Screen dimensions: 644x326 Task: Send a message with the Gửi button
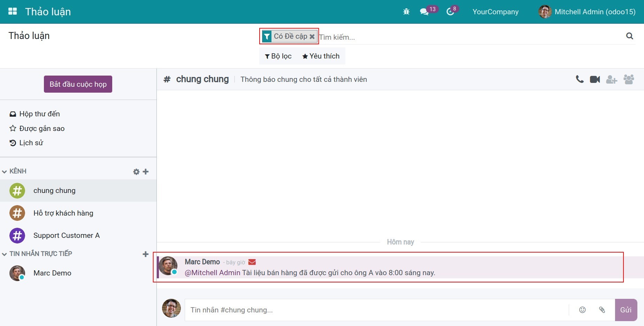[626, 310]
